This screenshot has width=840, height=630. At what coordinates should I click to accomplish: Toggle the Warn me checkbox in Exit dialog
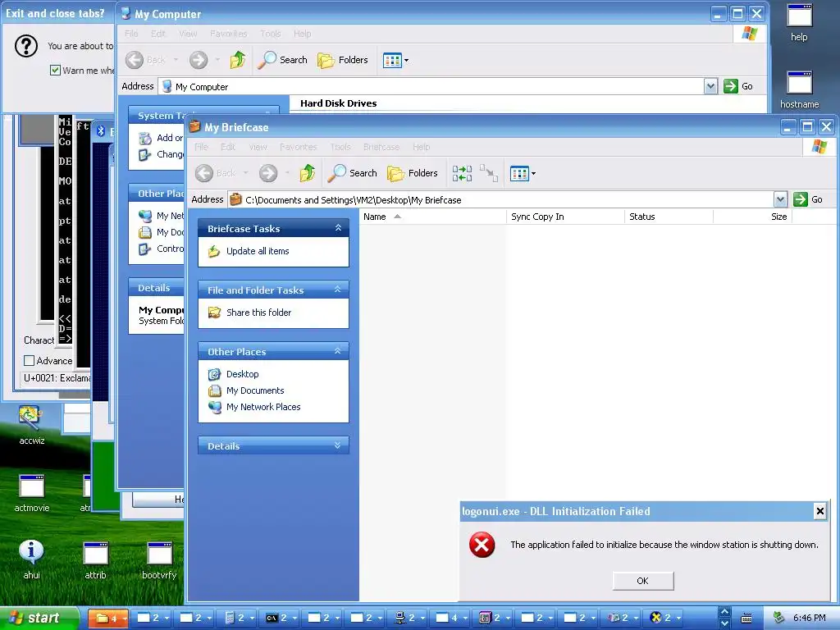point(55,71)
